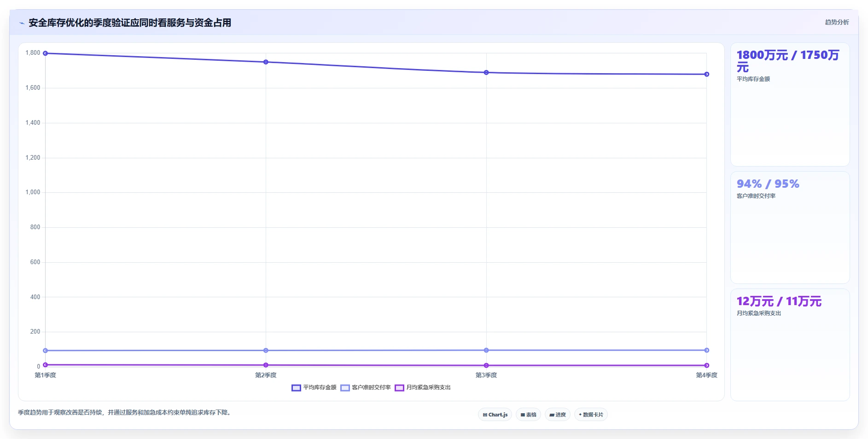This screenshot has height=439, width=868.
Task: Click the 第2季度 axis label
Action: click(266, 375)
